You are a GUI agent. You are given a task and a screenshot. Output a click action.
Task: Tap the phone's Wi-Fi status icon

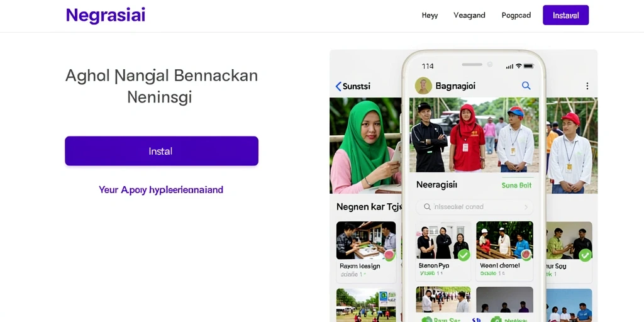(x=518, y=66)
